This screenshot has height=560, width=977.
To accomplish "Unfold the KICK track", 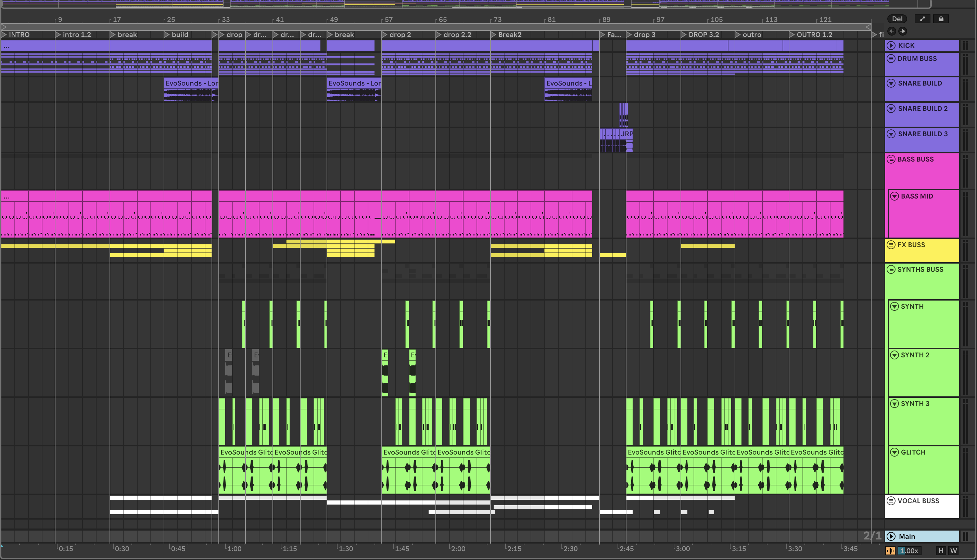I will pyautogui.click(x=891, y=46).
